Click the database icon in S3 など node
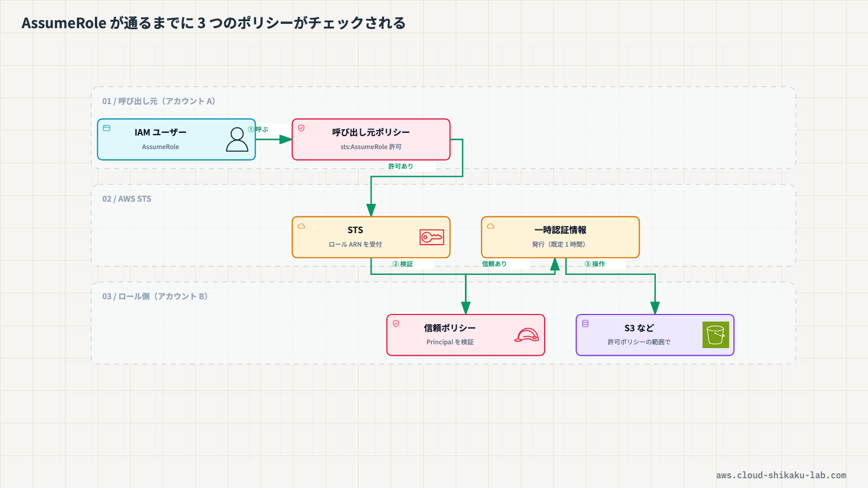Viewport: 868px width, 488px height. (585, 324)
